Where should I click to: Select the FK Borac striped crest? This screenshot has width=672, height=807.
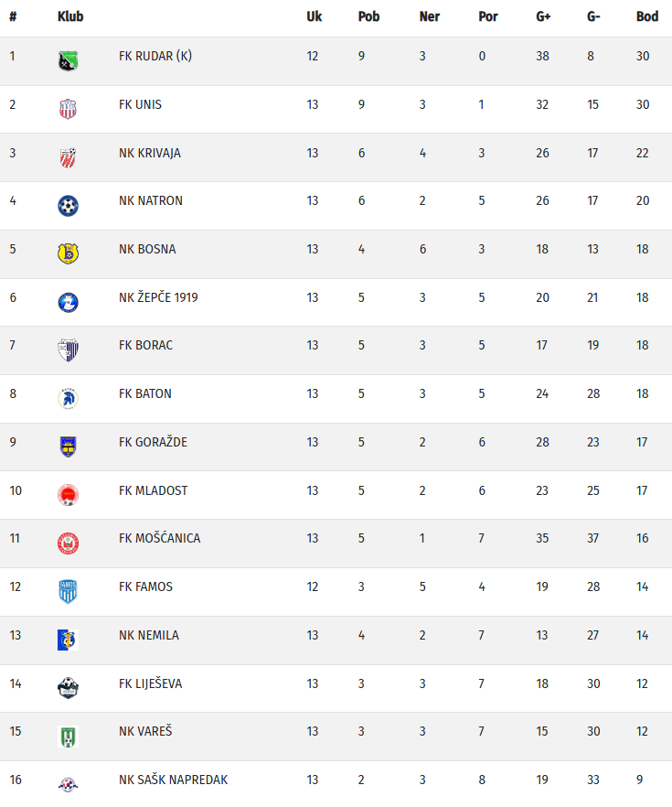coord(68,350)
